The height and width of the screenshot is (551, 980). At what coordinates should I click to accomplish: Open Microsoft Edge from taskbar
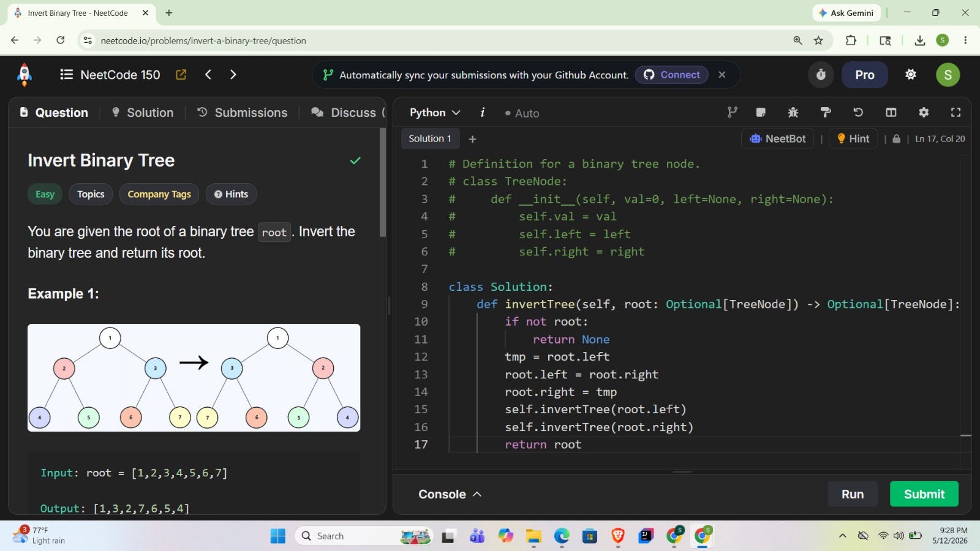(x=562, y=536)
